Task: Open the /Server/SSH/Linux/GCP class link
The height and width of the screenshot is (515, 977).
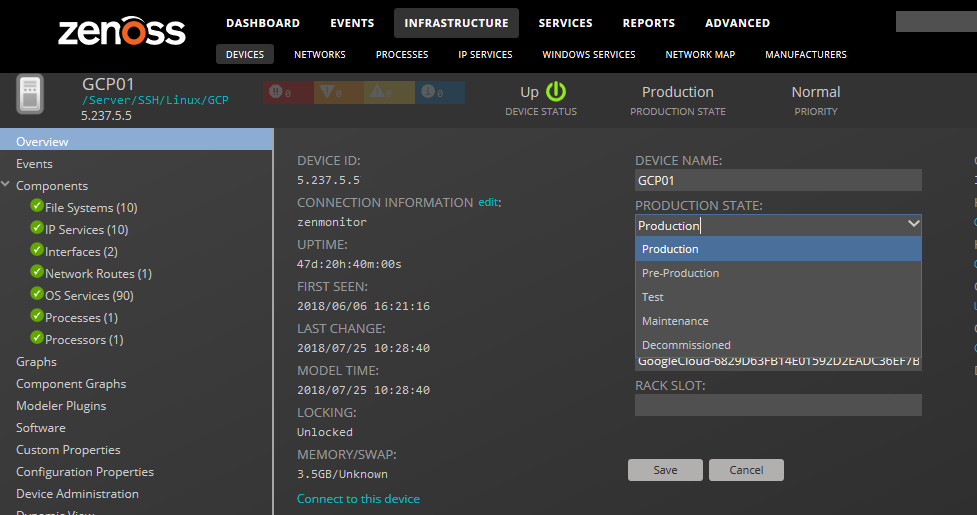Action: [x=155, y=100]
